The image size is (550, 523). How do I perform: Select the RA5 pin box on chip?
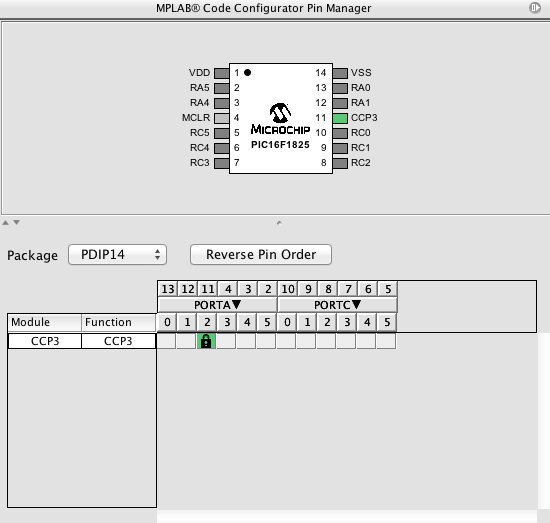[221, 88]
